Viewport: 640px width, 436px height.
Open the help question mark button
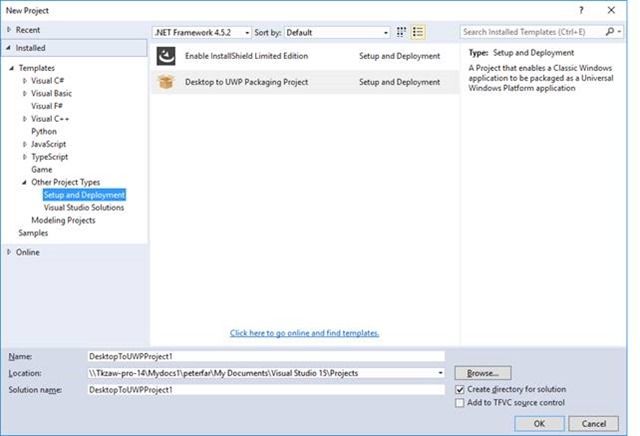581,10
